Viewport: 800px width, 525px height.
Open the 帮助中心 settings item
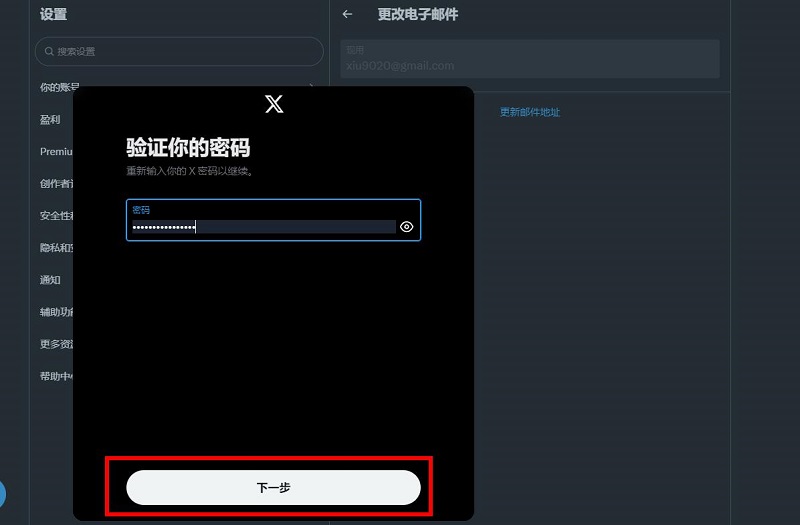pyautogui.click(x=56, y=376)
